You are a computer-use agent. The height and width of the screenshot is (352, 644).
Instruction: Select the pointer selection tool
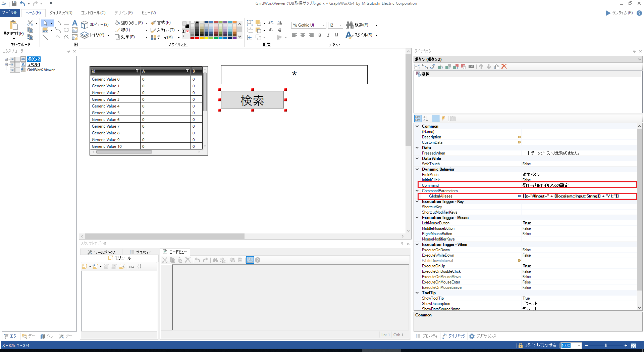point(45,23)
